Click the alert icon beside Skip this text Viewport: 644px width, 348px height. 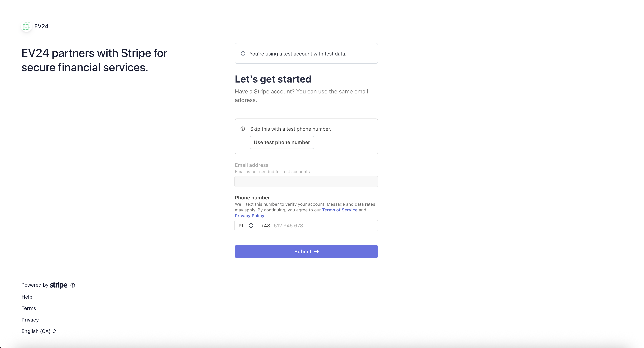click(x=243, y=129)
